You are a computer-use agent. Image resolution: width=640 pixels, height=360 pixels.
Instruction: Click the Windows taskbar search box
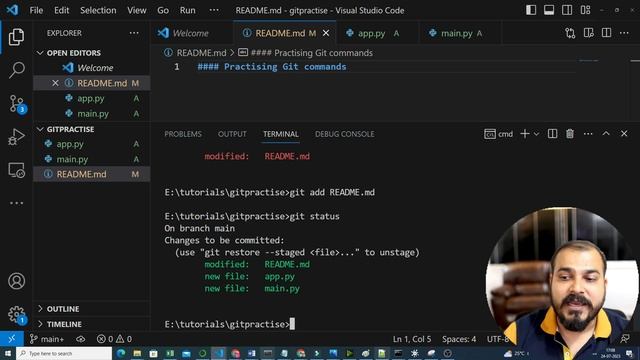pos(64,353)
